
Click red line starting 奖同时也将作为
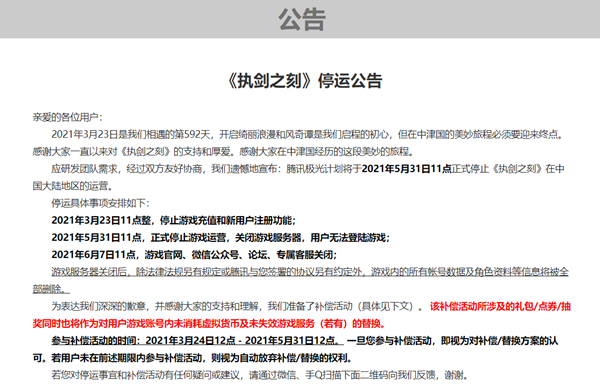click(x=209, y=324)
